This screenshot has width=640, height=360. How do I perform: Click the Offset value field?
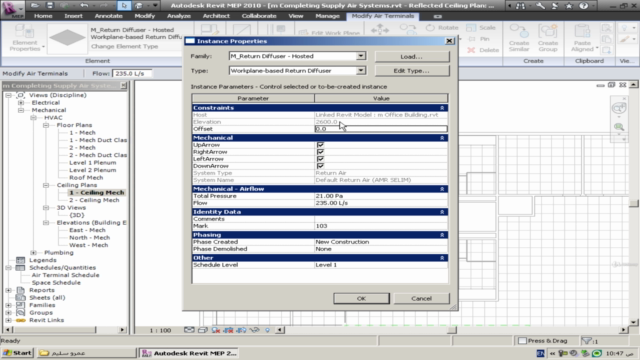(381, 129)
